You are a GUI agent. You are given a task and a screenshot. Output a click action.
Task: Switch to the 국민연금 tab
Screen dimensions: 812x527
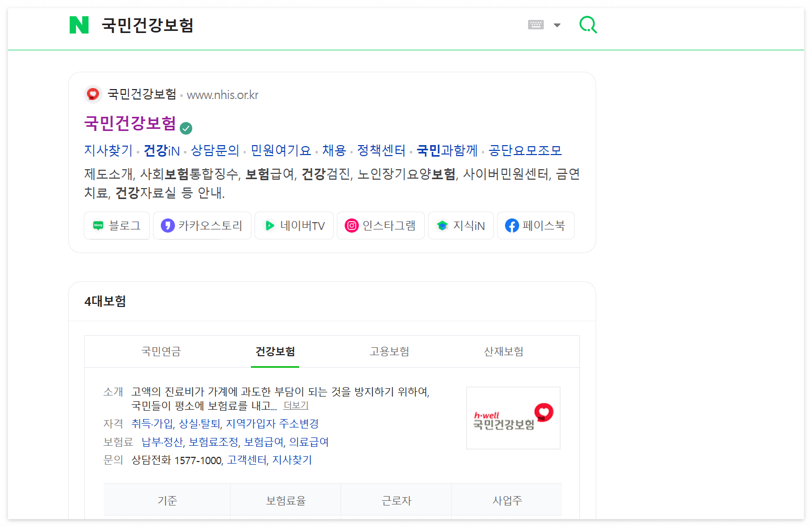(x=161, y=352)
